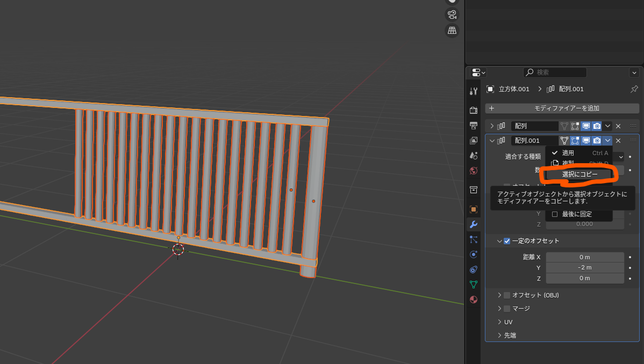The width and height of the screenshot is (644, 364).
Task: Toggle On Cage for 配列 modifier
Action: 564,126
